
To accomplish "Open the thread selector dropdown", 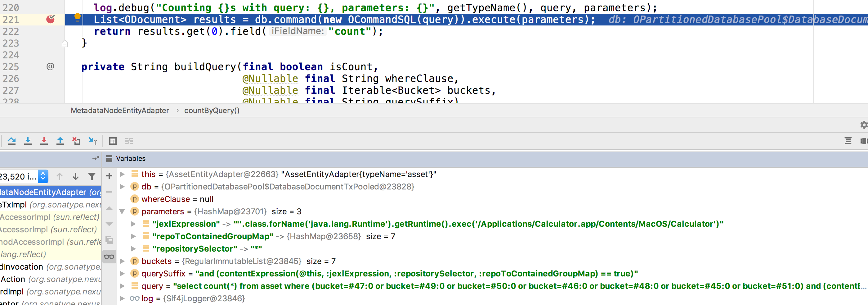I will pyautogui.click(x=43, y=176).
